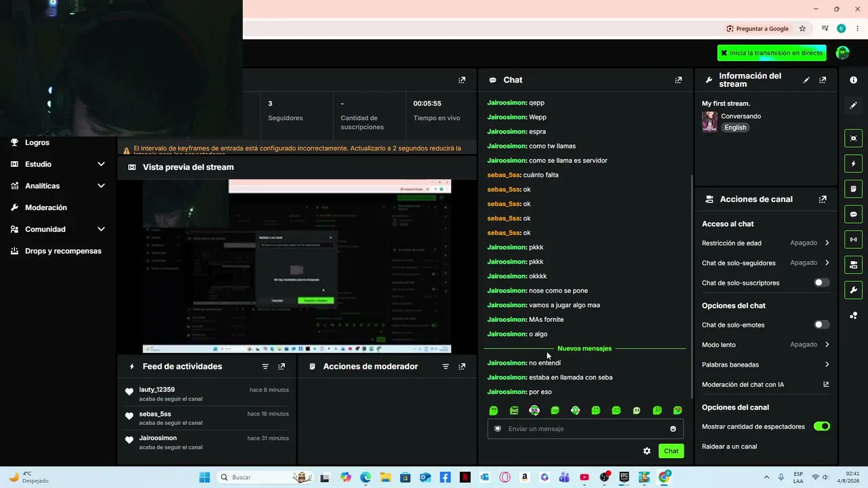
Task: Expand the Comunidad menu chevron
Action: [101, 229]
